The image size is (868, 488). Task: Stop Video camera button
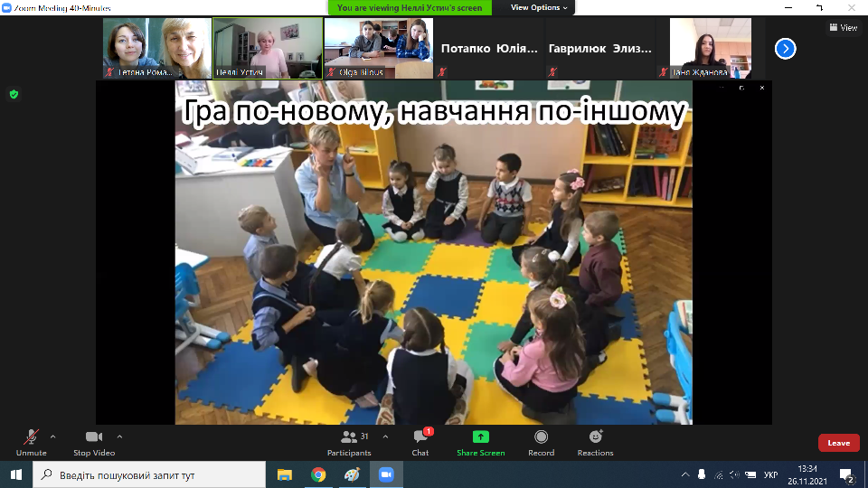94,443
